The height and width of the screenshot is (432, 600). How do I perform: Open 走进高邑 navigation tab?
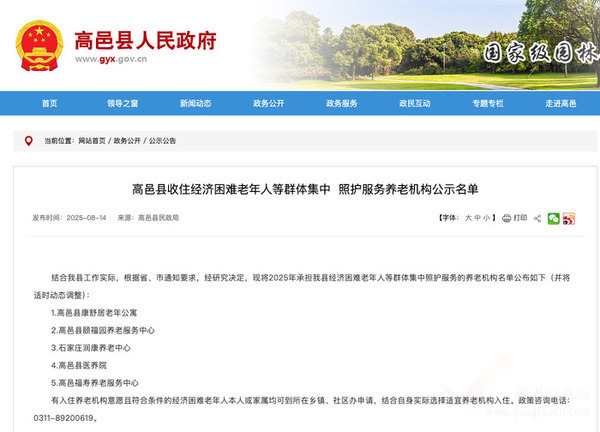pos(561,103)
